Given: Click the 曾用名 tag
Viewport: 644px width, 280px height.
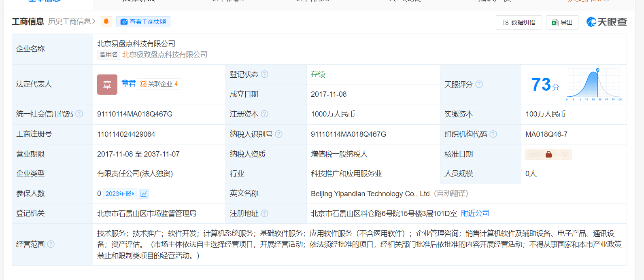Looking at the screenshot, I should 108,55.
